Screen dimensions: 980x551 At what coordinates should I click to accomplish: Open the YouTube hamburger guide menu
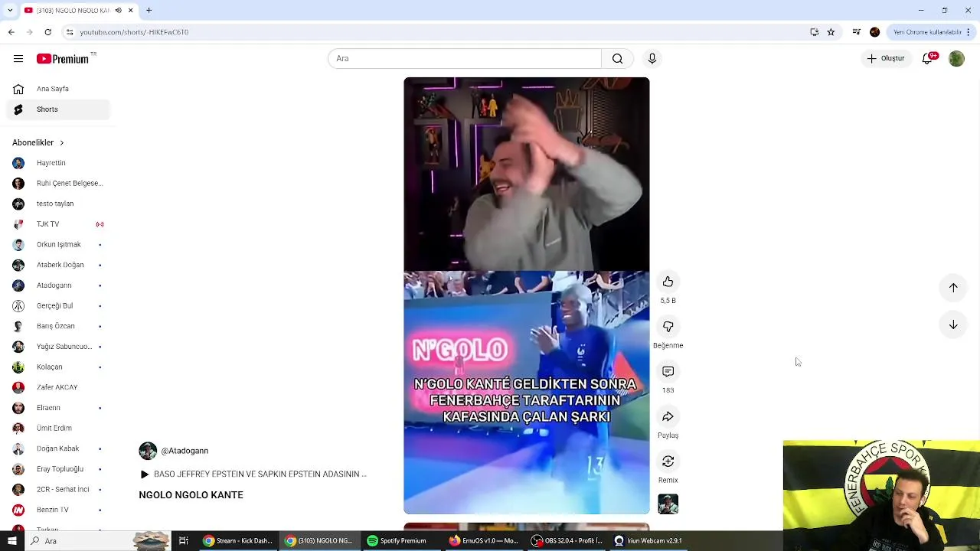(18, 59)
